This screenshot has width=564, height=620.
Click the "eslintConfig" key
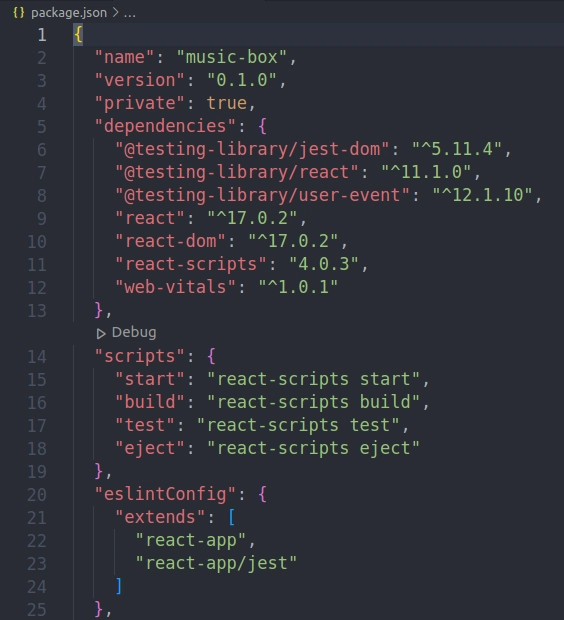(x=165, y=495)
